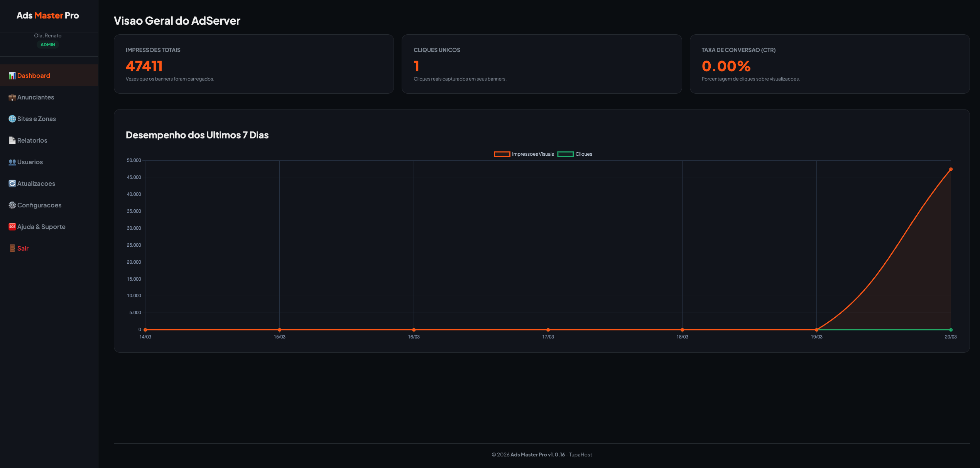This screenshot has height=468, width=980.
Task: Click the Anunciantes briefcase icon
Action: tap(12, 97)
